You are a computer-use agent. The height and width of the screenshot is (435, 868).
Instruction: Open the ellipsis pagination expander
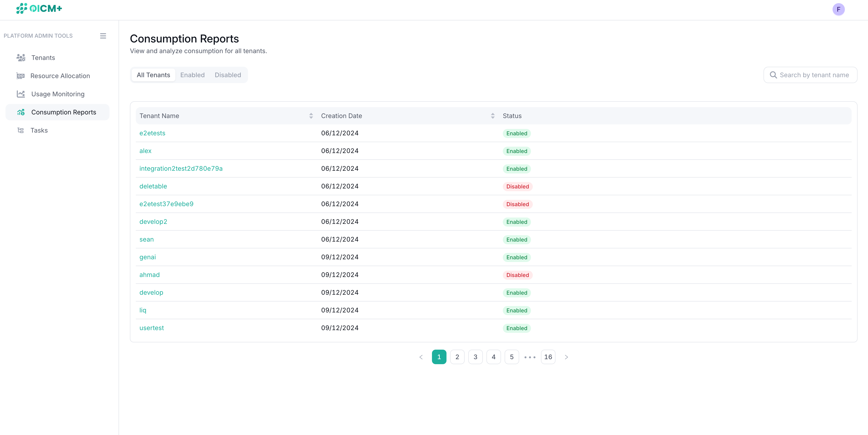(x=530, y=357)
